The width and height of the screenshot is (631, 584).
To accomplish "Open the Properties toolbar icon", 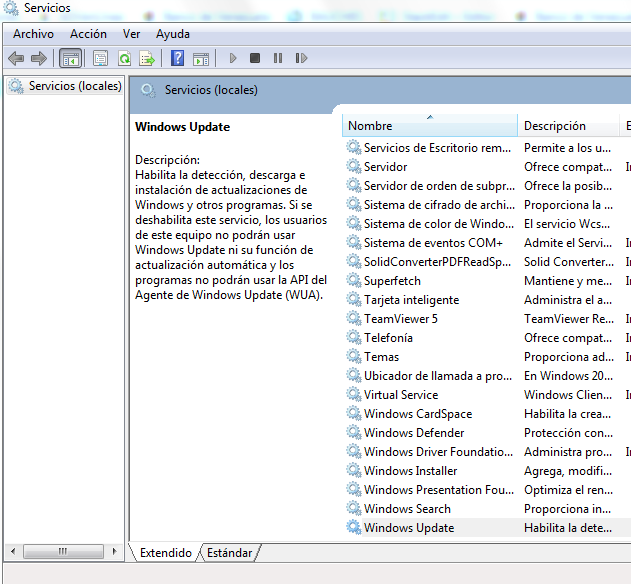I will click(x=100, y=58).
